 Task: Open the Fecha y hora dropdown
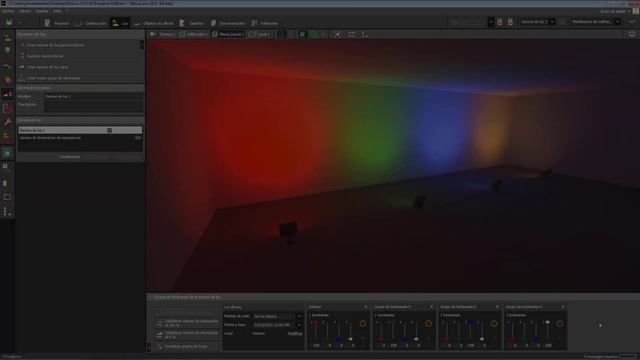(x=278, y=325)
